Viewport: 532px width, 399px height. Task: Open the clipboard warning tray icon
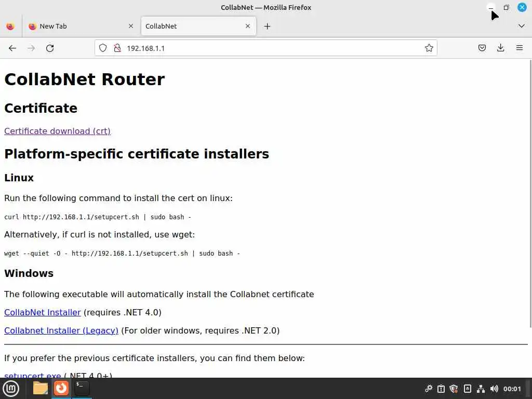click(441, 389)
